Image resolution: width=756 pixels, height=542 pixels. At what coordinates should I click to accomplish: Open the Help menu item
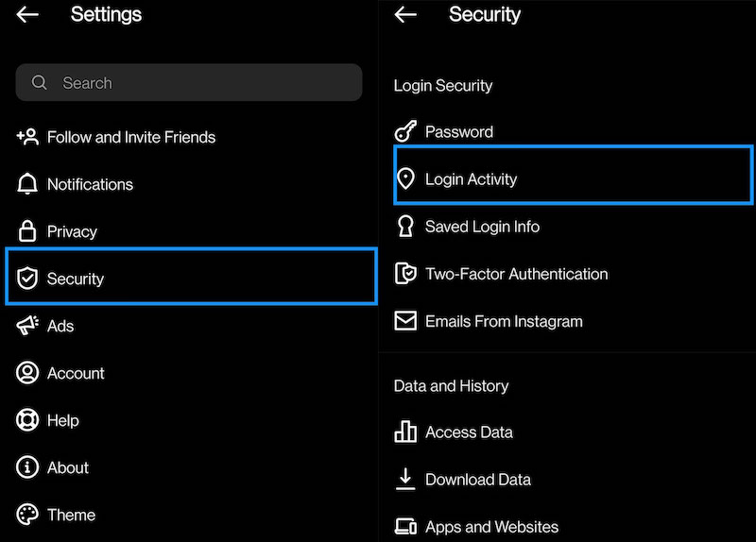pyautogui.click(x=62, y=420)
